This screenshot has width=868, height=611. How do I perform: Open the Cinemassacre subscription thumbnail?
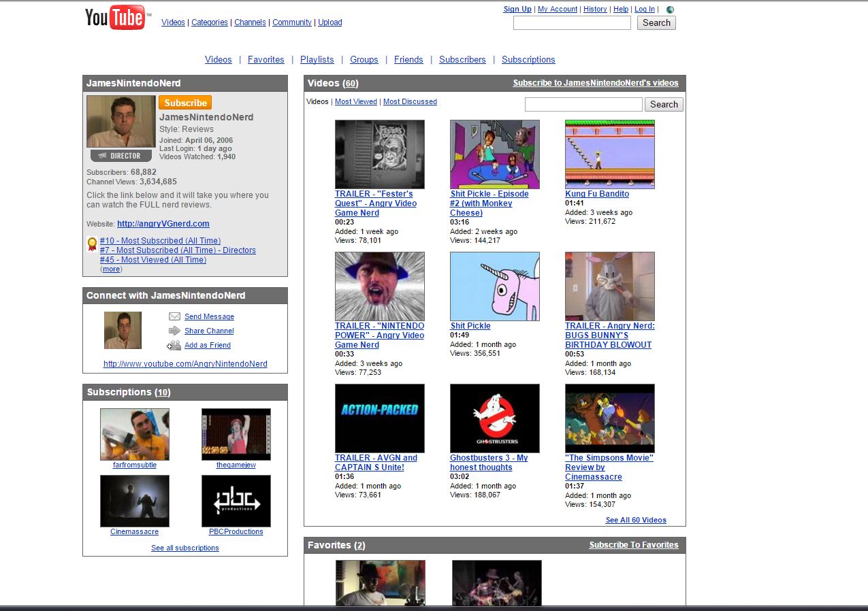tap(135, 501)
